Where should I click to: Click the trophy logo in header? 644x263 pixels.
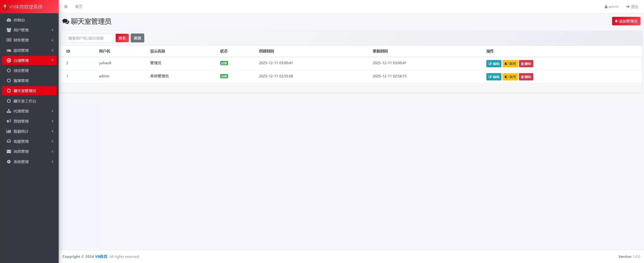tap(5, 7)
